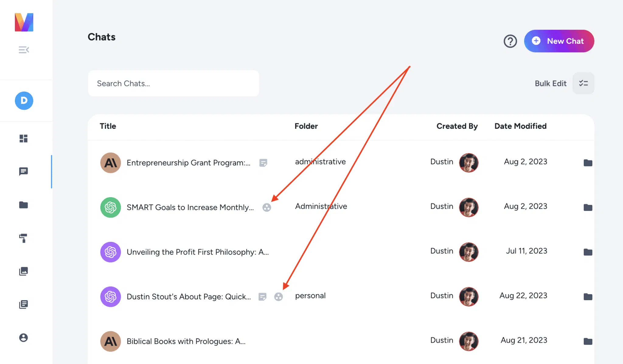Click the help question mark icon

point(510,41)
